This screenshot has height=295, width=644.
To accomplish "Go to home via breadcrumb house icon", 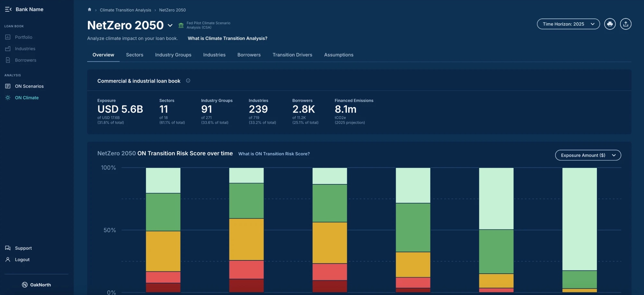I will point(89,10).
